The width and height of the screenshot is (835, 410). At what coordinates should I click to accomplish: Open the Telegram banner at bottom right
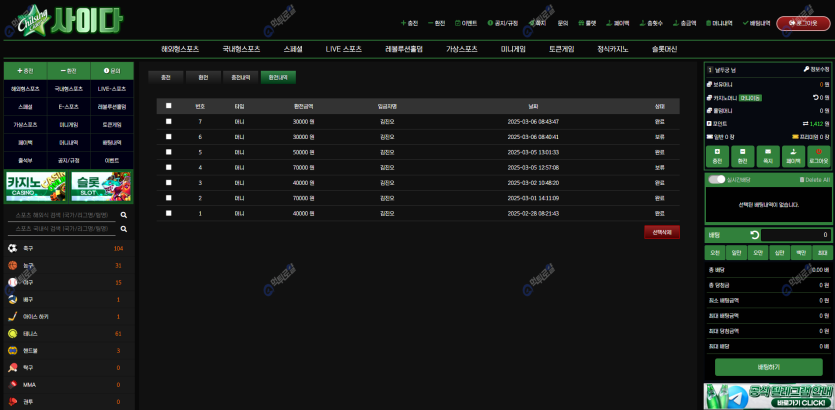pyautogui.click(x=768, y=395)
